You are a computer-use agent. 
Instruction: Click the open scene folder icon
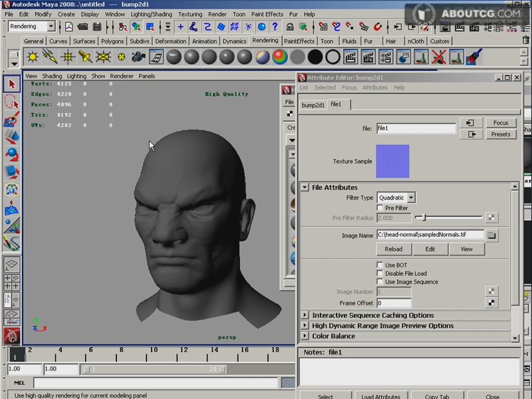tap(82, 27)
